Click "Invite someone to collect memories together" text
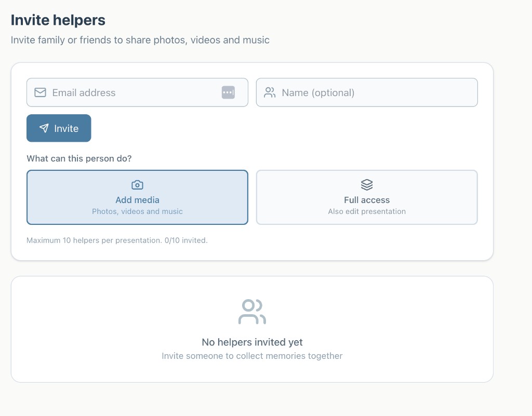The width and height of the screenshot is (532, 416). pos(252,356)
